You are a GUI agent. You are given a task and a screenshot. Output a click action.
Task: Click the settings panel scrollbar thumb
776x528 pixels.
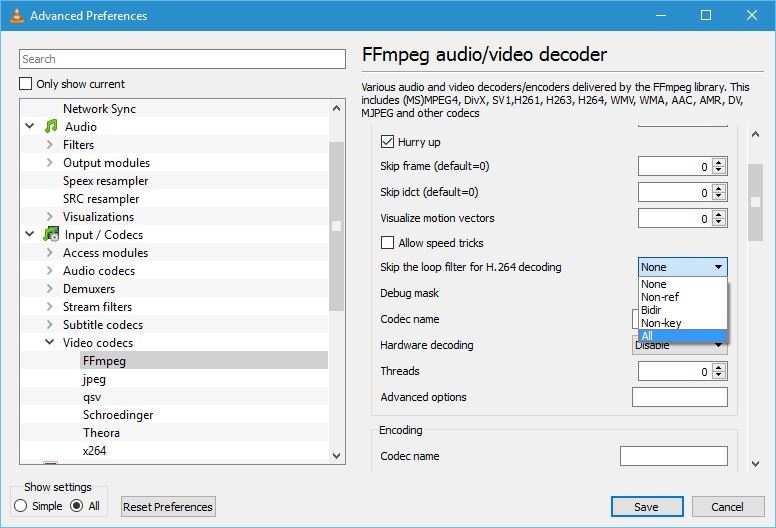[x=755, y=202]
